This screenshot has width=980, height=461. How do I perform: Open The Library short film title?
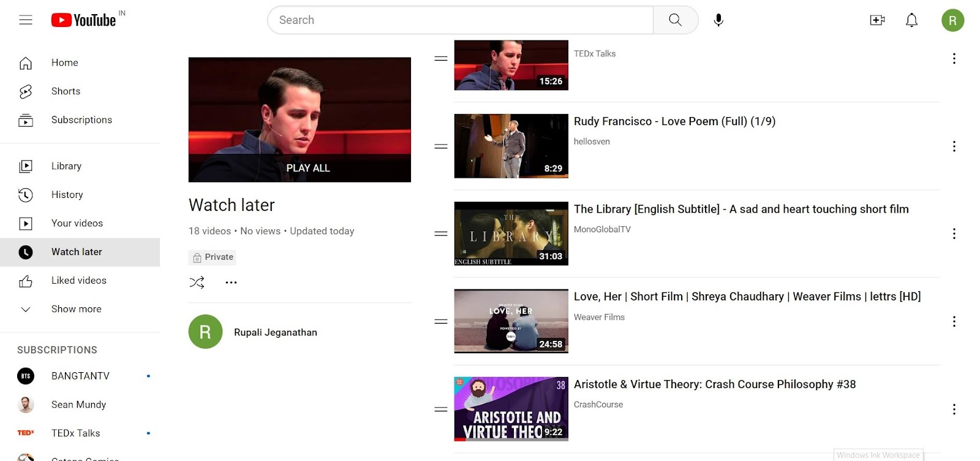[x=741, y=209]
